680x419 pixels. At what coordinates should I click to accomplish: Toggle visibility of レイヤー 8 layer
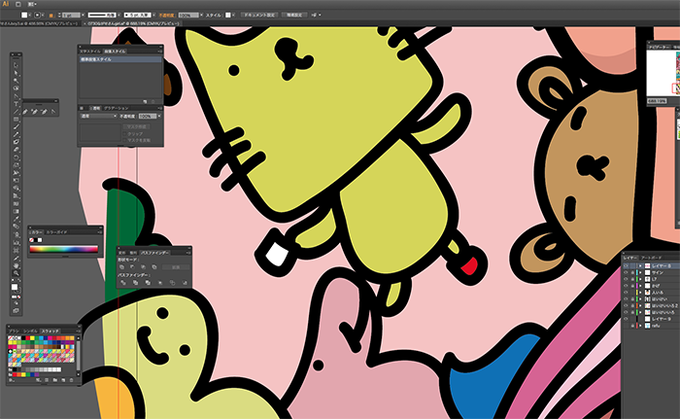(625, 266)
